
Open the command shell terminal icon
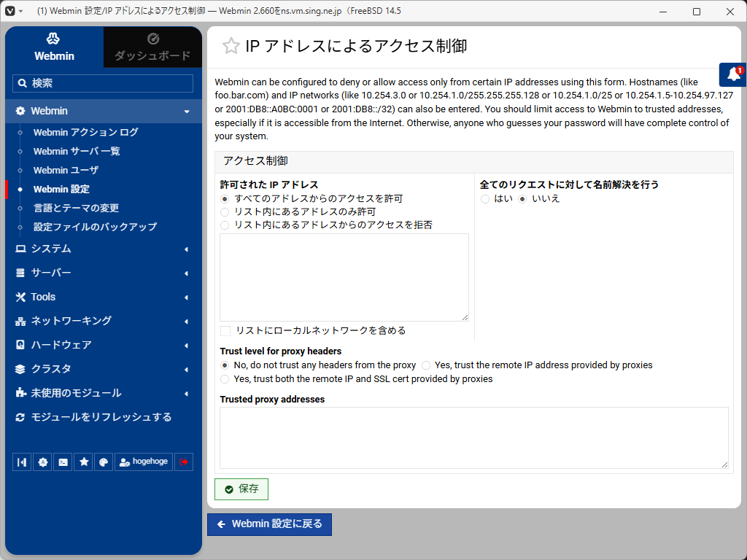point(63,462)
